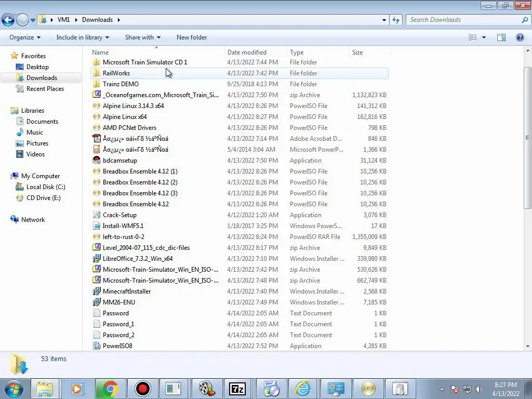Open Local Disk (C:)
532x399 pixels.
click(x=46, y=187)
